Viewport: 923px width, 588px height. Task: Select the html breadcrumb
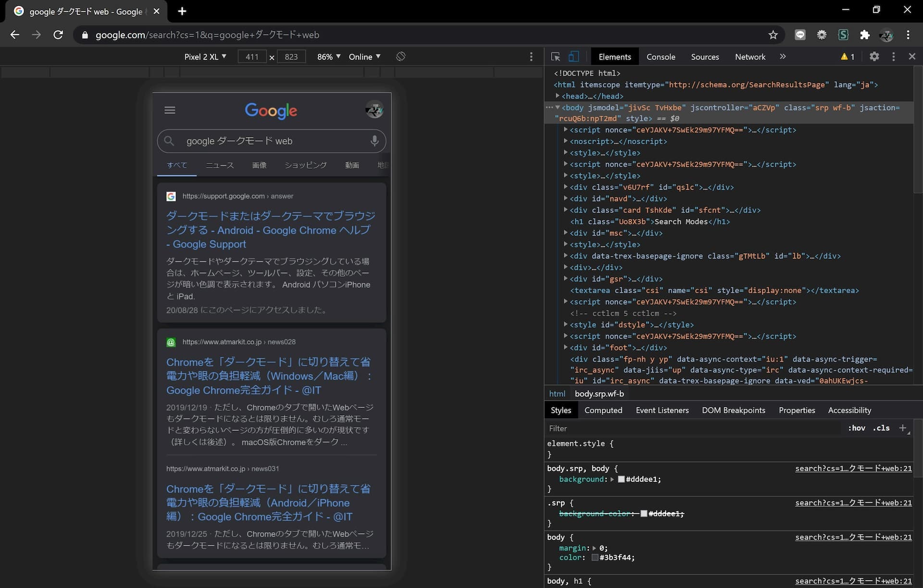pyautogui.click(x=557, y=393)
